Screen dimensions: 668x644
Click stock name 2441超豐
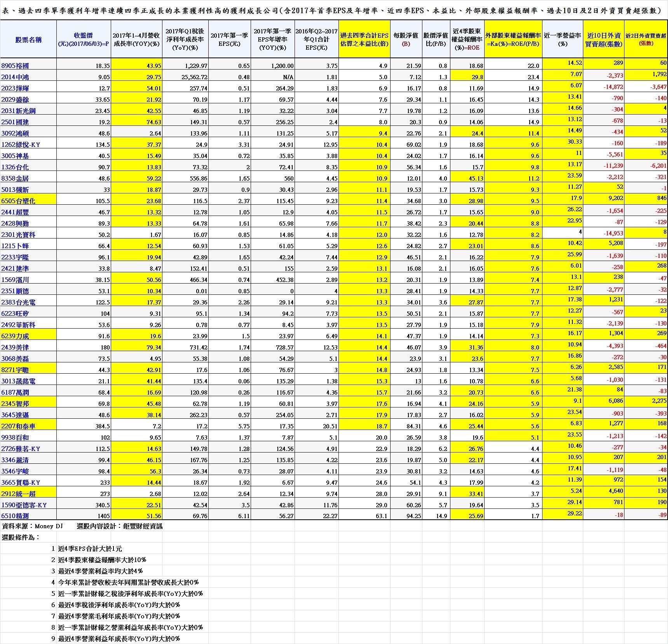click(15, 212)
